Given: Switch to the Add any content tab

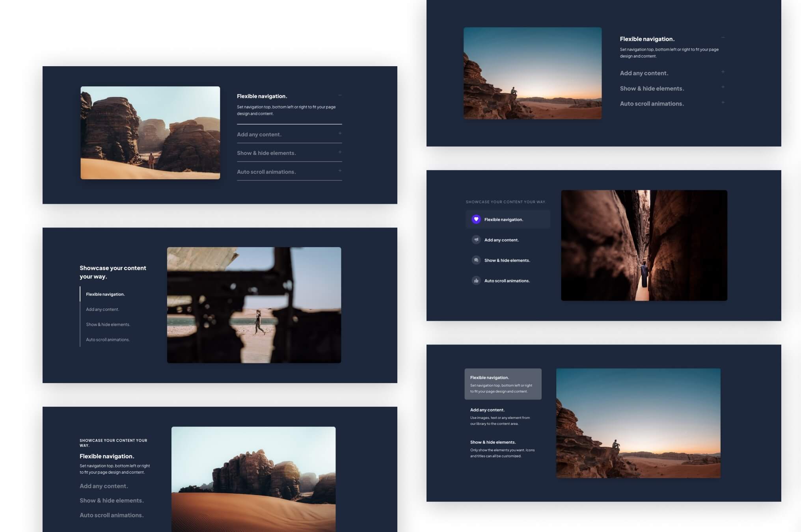Looking at the screenshot, I should pos(102,309).
